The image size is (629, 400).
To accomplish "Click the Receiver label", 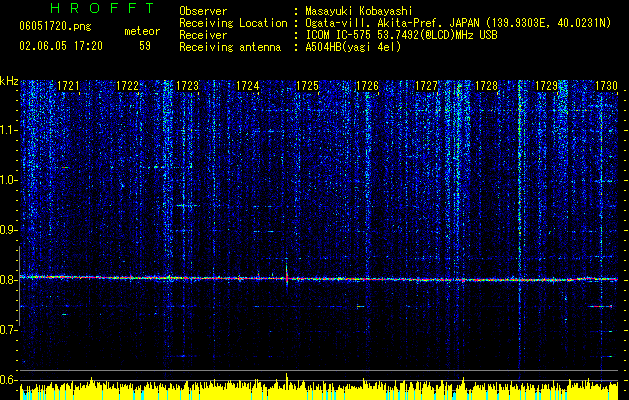I will click(203, 35).
